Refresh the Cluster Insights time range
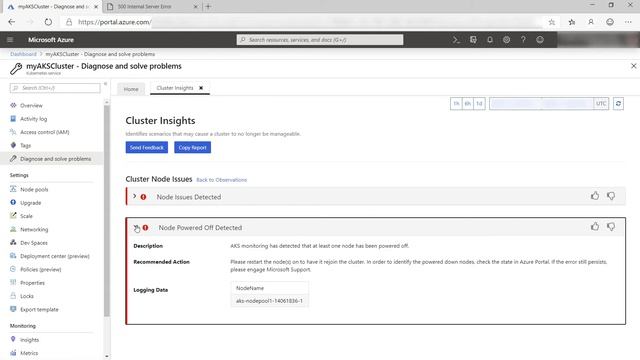Viewport: 640px width, 360px height. (x=618, y=104)
